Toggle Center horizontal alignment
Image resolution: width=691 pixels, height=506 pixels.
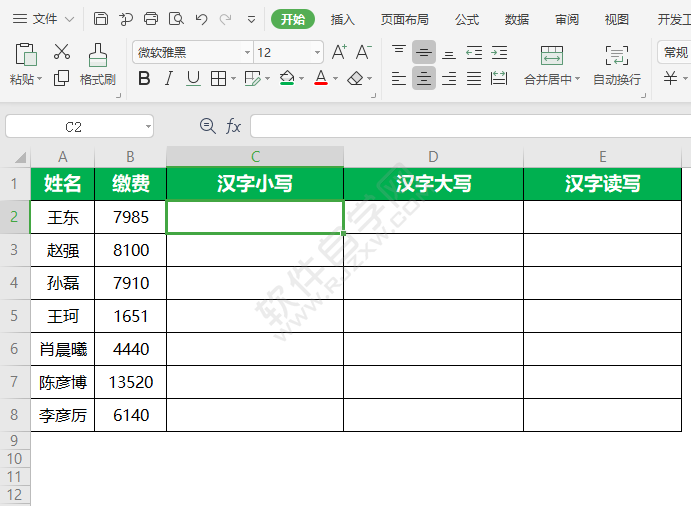(424, 78)
